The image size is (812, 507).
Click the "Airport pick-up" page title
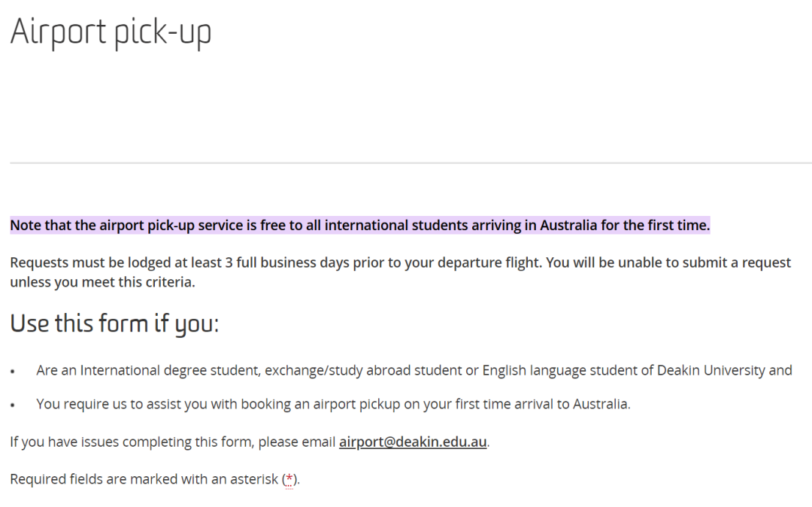(x=111, y=32)
